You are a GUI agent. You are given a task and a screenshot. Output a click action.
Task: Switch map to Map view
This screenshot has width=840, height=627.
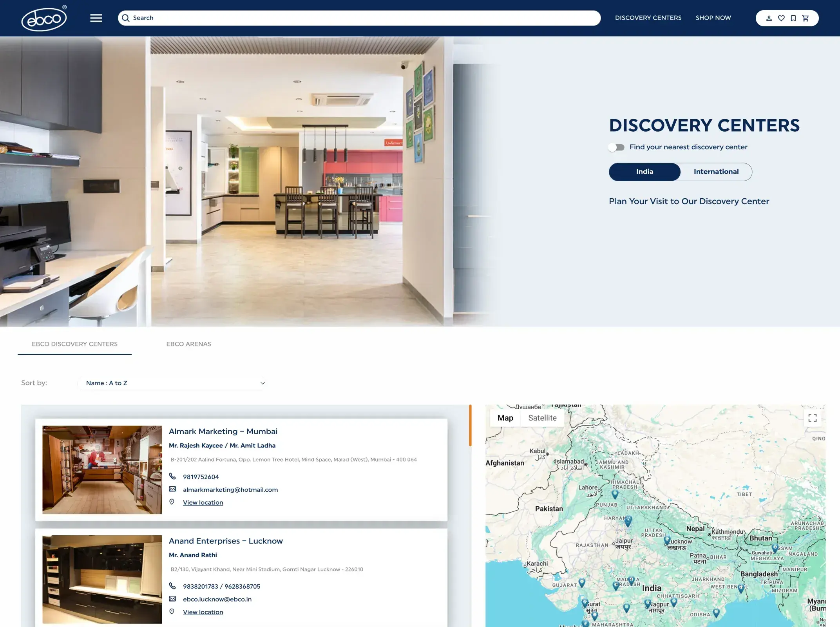[x=505, y=418]
